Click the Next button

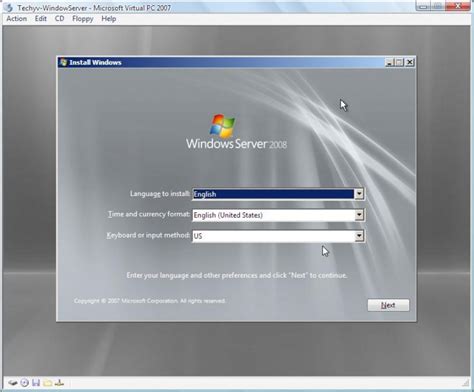click(388, 305)
